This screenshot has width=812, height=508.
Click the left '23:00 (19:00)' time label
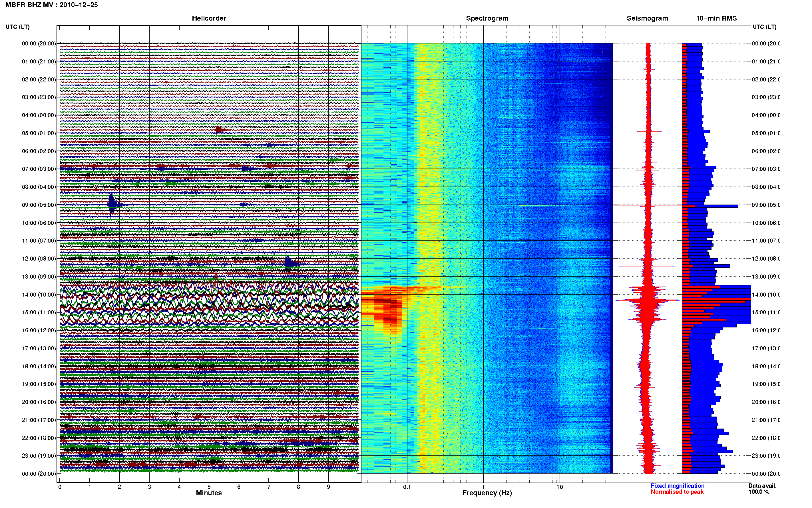point(39,456)
